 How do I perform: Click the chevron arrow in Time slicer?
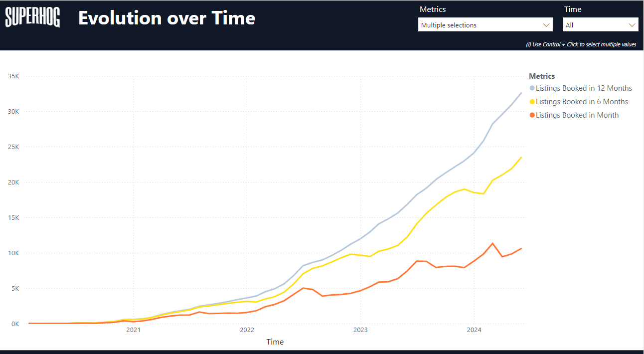click(x=632, y=25)
